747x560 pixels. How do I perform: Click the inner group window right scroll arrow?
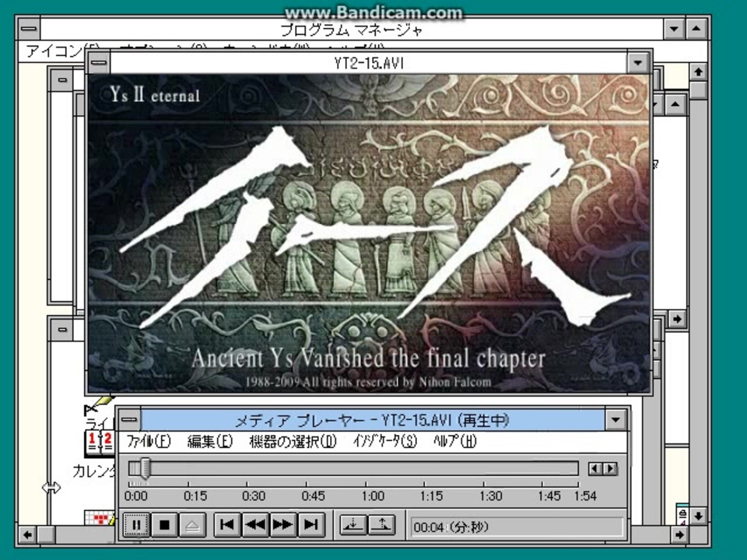(x=677, y=319)
